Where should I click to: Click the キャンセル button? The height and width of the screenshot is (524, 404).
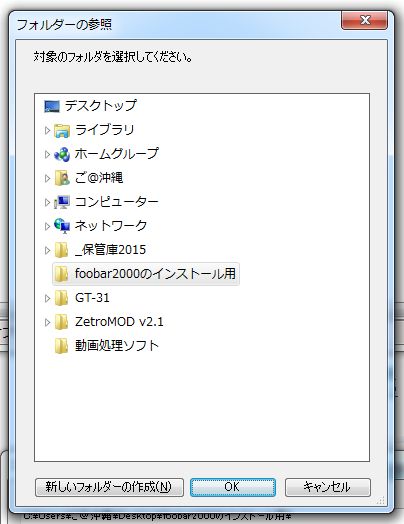327,487
